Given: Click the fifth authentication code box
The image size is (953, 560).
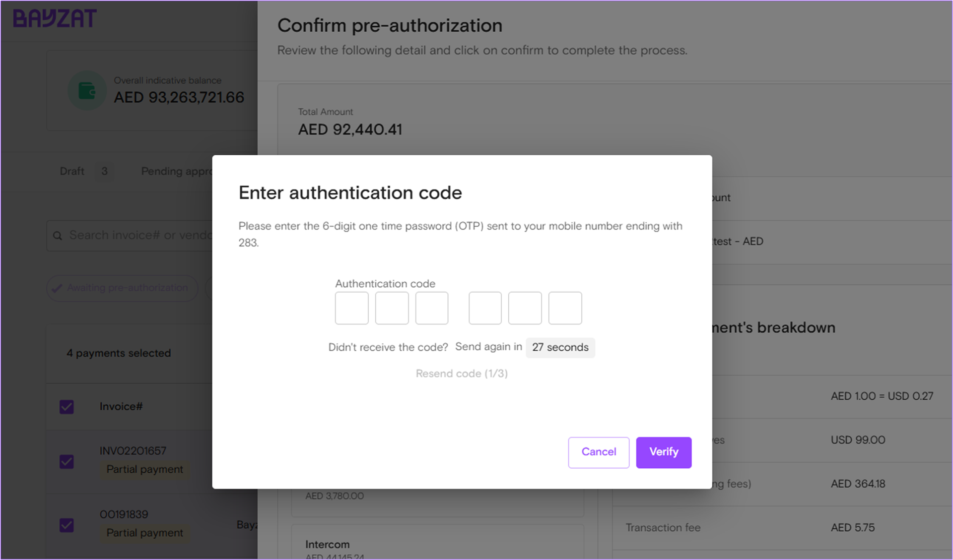Looking at the screenshot, I should pos(525,308).
